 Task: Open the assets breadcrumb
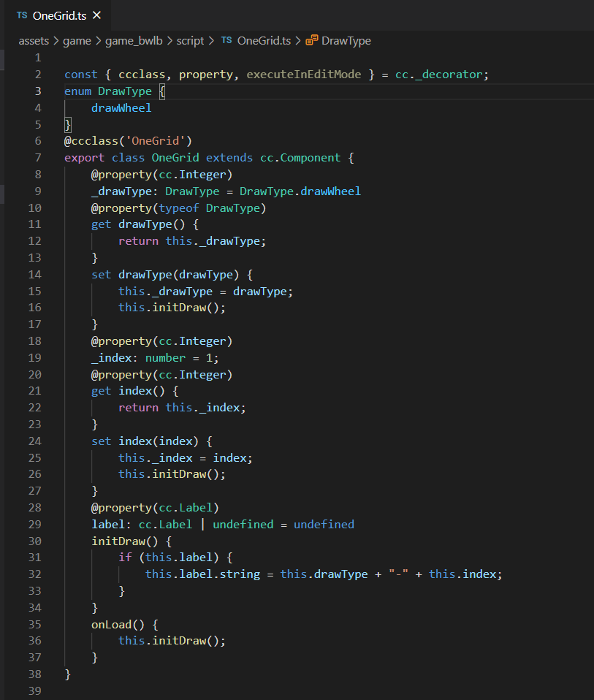(34, 41)
